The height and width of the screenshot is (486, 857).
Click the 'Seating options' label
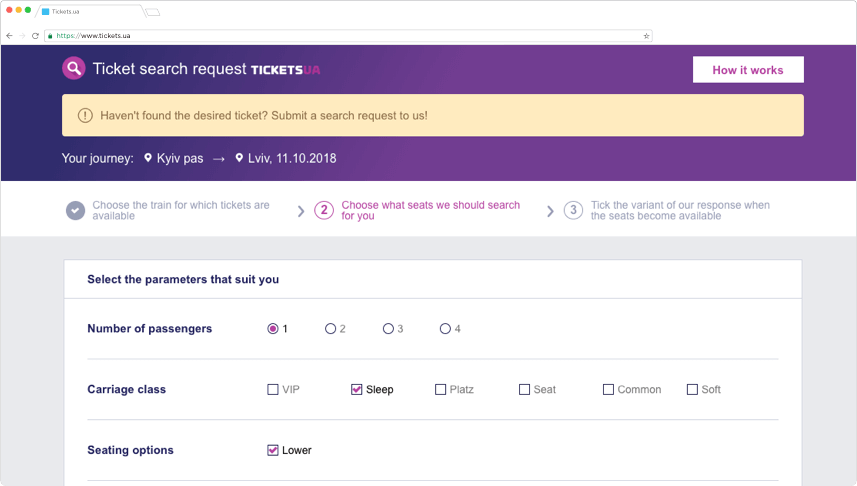tap(131, 450)
